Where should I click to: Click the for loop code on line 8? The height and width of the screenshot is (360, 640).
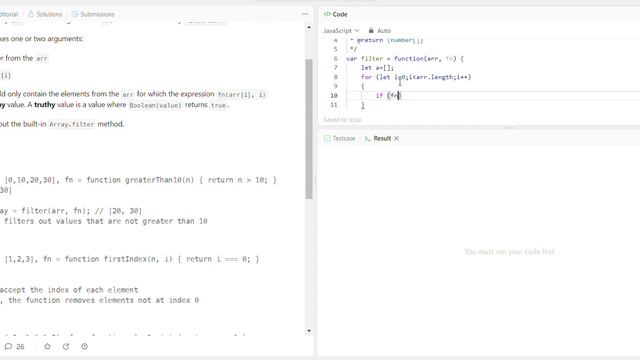click(x=416, y=77)
